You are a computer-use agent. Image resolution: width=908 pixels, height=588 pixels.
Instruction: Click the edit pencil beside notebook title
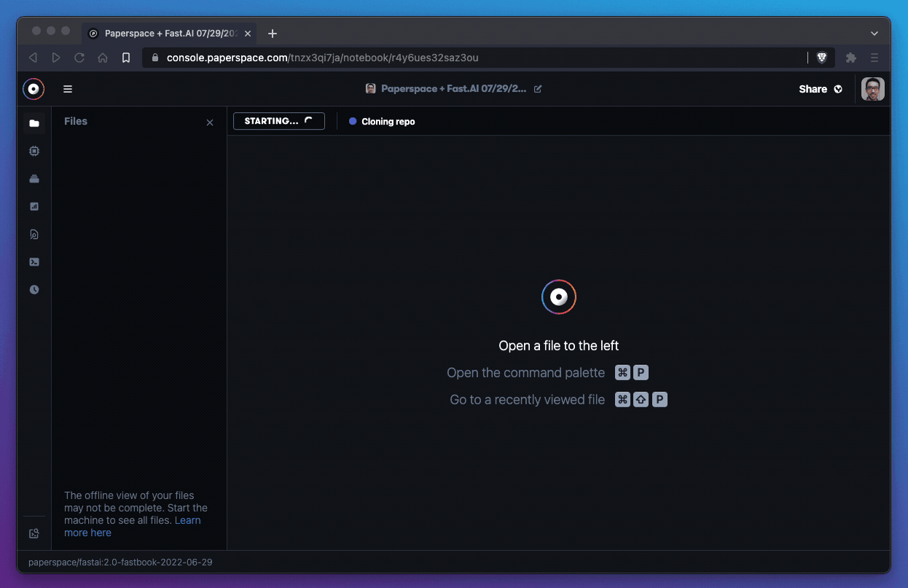point(538,89)
